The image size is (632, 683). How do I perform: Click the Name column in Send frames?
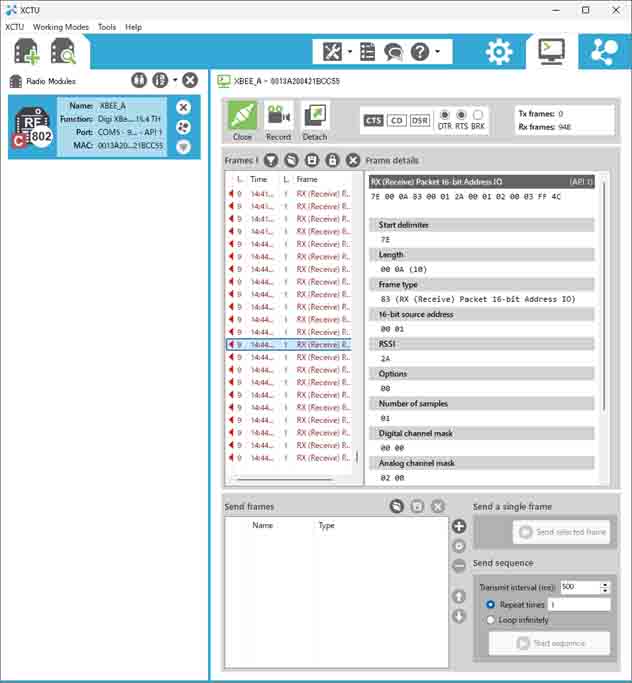[x=263, y=525]
